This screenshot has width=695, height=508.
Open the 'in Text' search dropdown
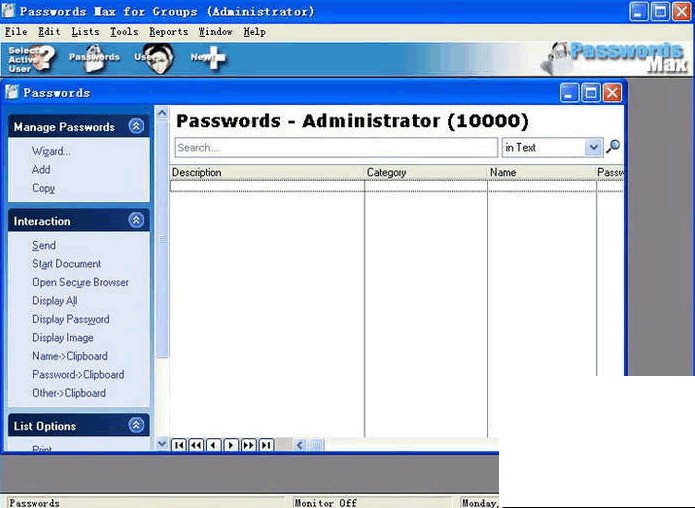coord(593,147)
